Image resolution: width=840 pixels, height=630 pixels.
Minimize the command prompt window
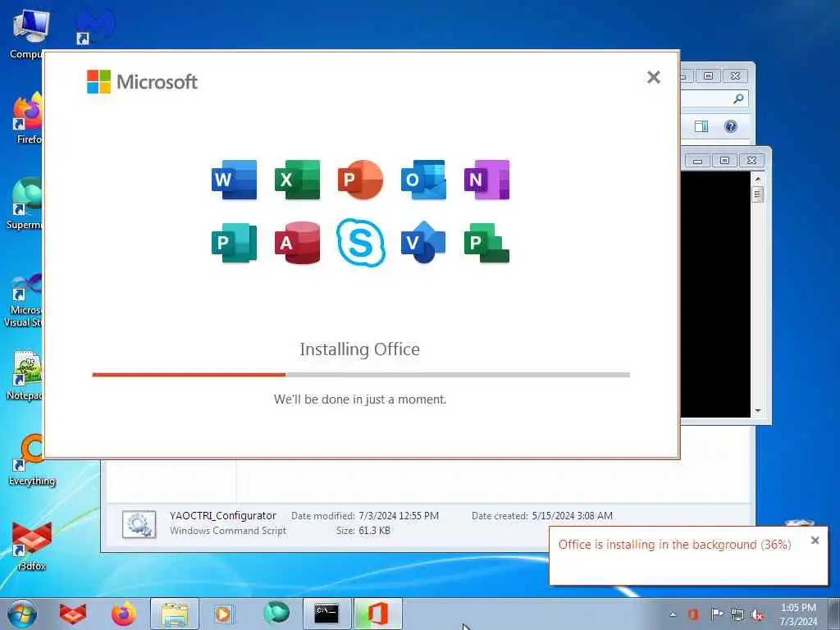point(697,160)
